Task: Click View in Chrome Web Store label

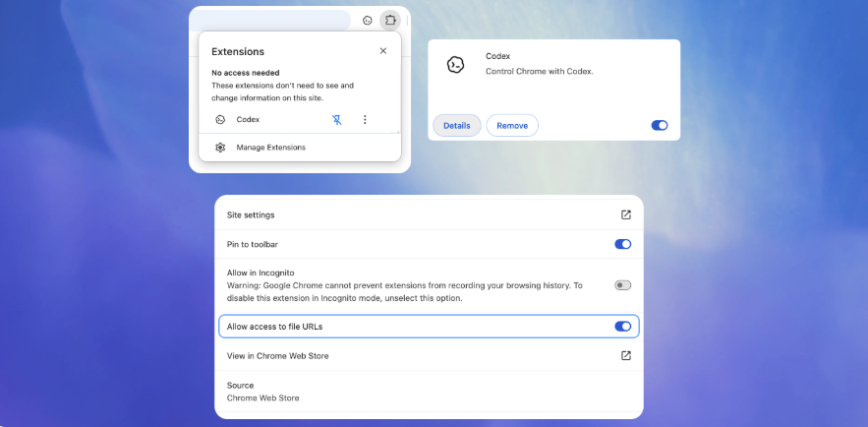Action: click(278, 356)
